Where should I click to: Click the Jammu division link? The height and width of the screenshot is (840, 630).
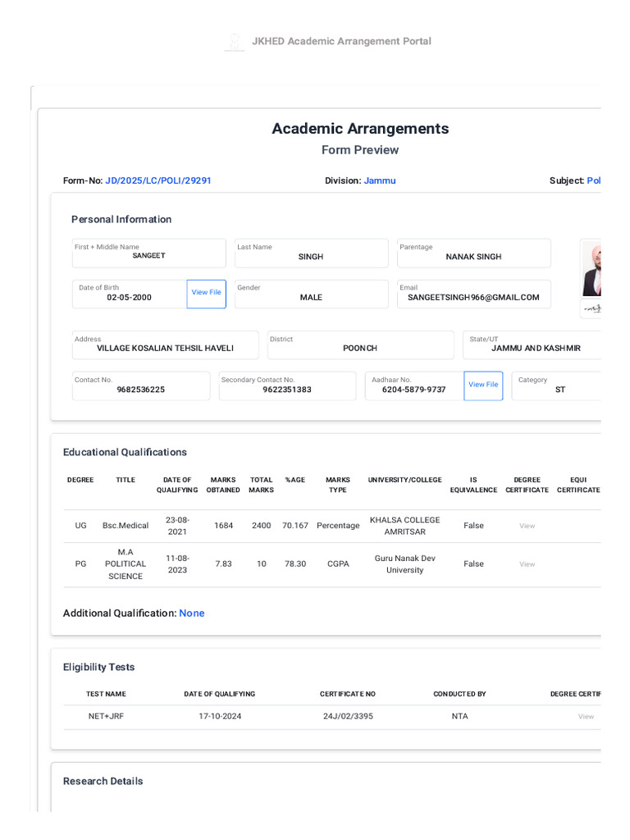[380, 180]
